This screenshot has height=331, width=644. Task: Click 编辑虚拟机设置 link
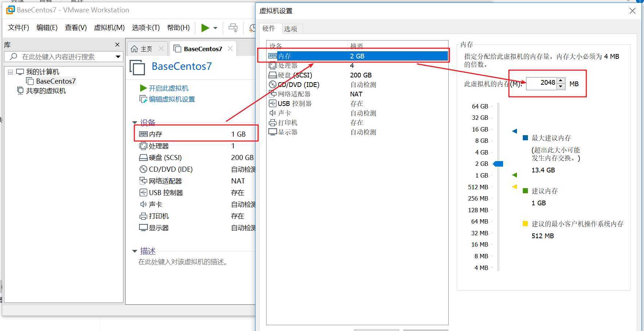(172, 99)
